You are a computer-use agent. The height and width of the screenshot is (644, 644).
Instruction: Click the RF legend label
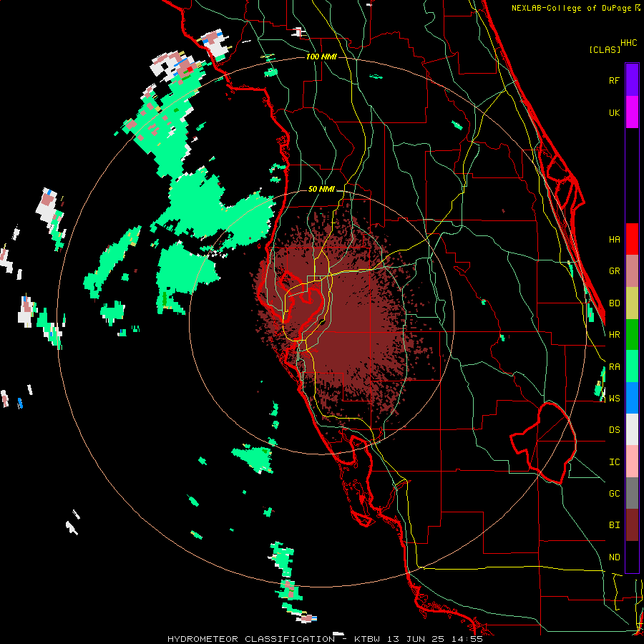[x=614, y=80]
